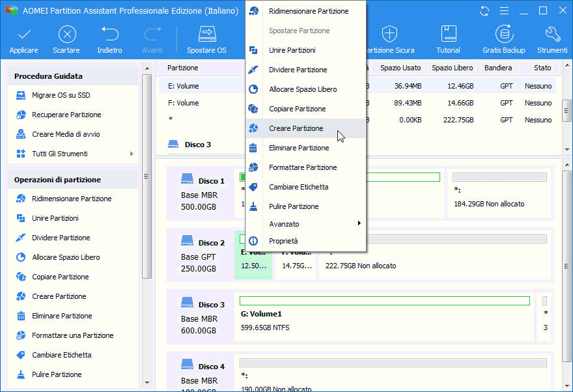
Task: Open Recuperare Partizione wizard
Action: click(59, 115)
